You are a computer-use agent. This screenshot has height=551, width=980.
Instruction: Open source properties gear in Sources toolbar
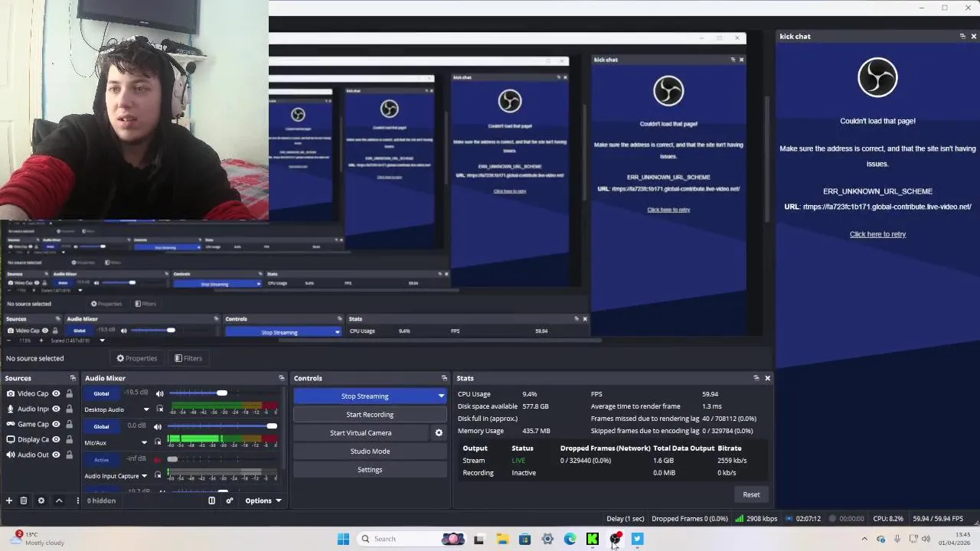coord(41,500)
